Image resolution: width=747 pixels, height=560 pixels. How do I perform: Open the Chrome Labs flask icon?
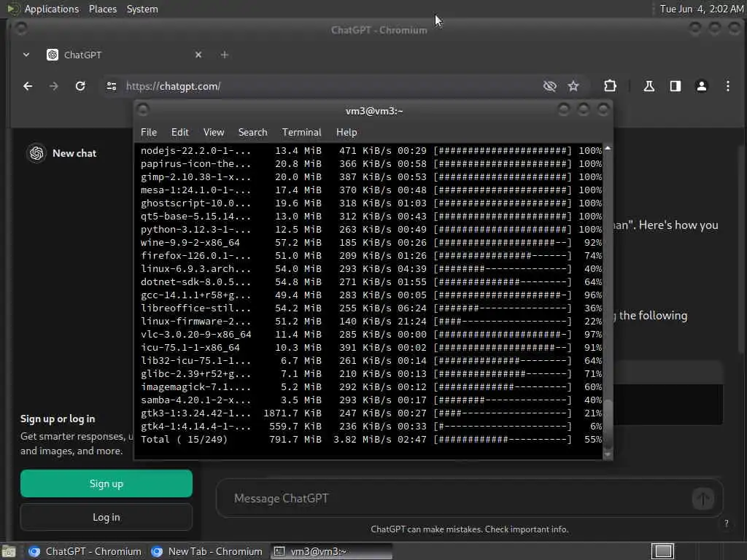click(x=649, y=86)
